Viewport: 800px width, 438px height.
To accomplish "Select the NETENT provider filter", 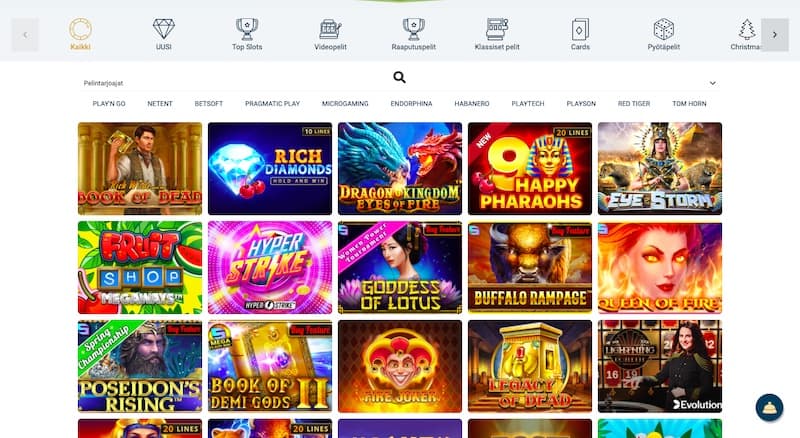I will 160,104.
